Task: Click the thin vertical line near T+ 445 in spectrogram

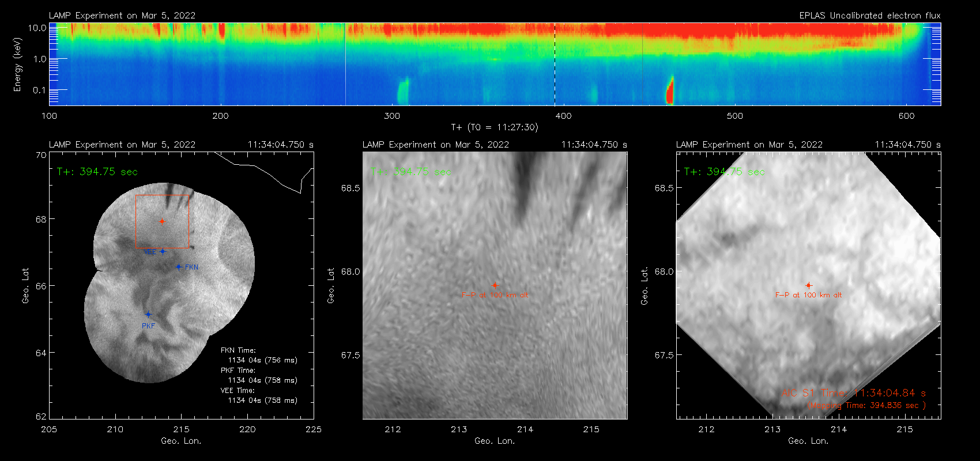Action: pyautogui.click(x=642, y=64)
